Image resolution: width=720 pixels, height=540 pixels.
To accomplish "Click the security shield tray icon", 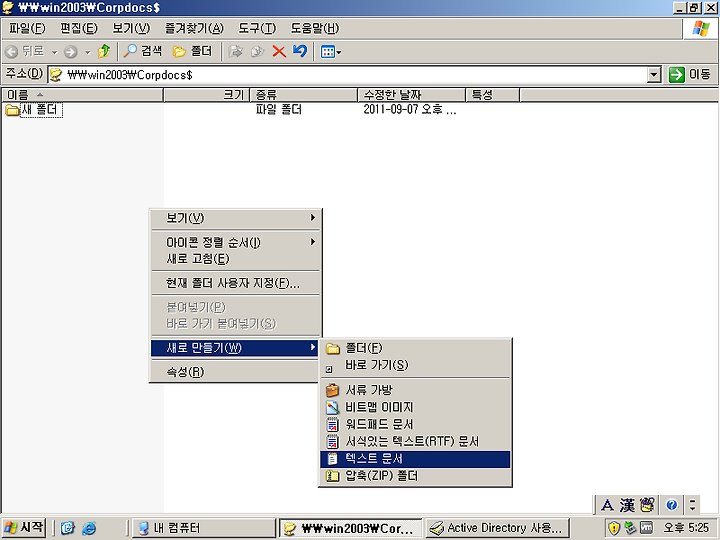I will tap(614, 528).
